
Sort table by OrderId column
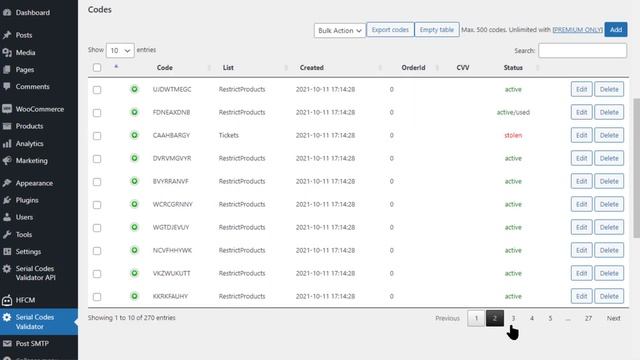coord(413,68)
